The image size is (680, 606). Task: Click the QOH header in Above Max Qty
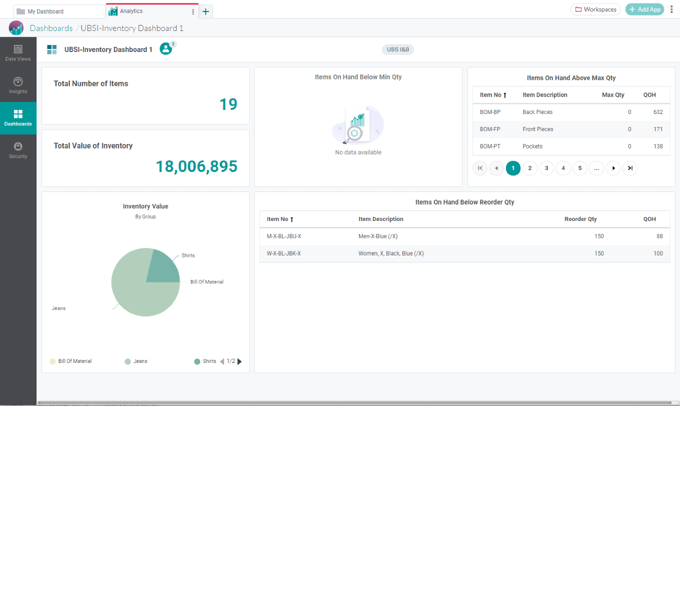pos(649,95)
